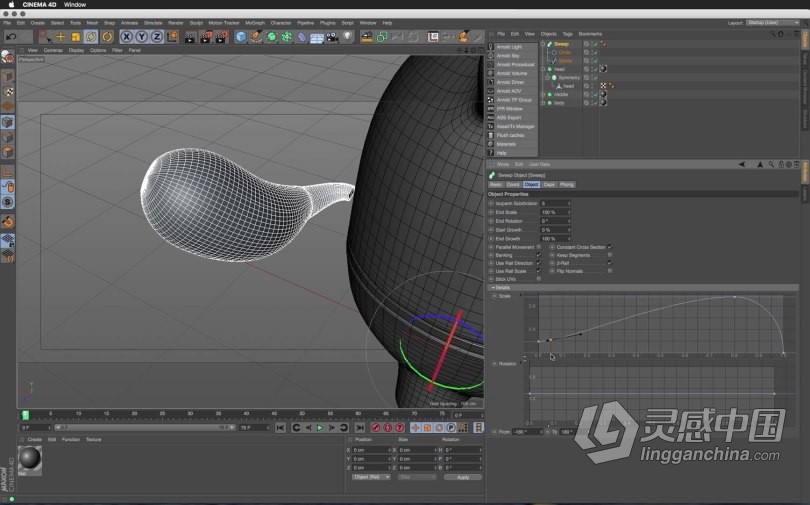The height and width of the screenshot is (505, 810).
Task: Click the End Scale value field
Action: [555, 212]
